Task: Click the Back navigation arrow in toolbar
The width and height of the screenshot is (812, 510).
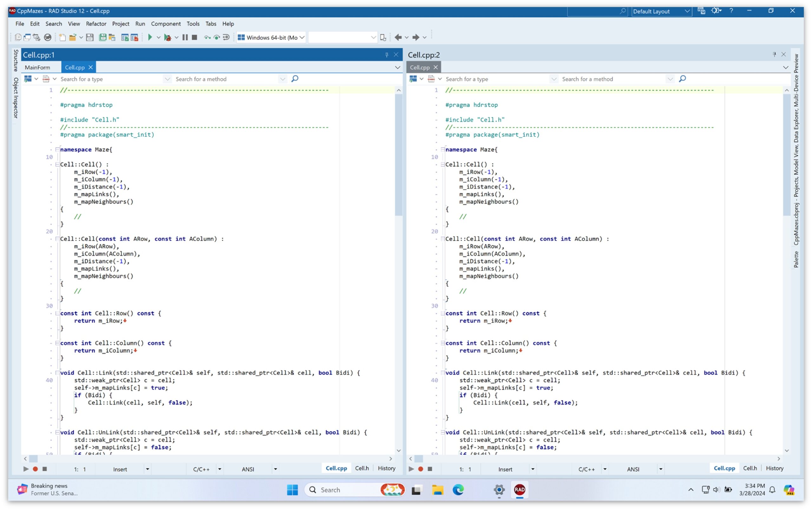Action: coord(398,37)
